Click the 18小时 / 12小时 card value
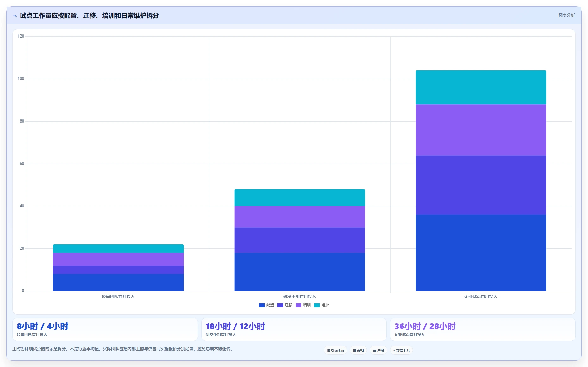The height and width of the screenshot is (367, 588). (x=235, y=326)
